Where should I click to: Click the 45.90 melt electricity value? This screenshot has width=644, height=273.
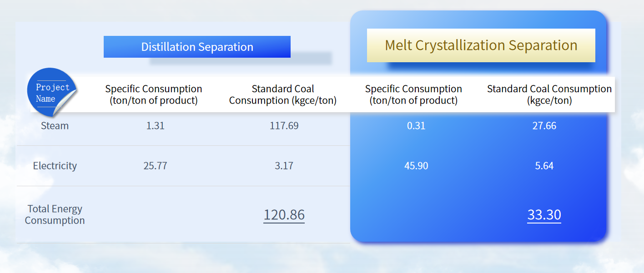(416, 166)
